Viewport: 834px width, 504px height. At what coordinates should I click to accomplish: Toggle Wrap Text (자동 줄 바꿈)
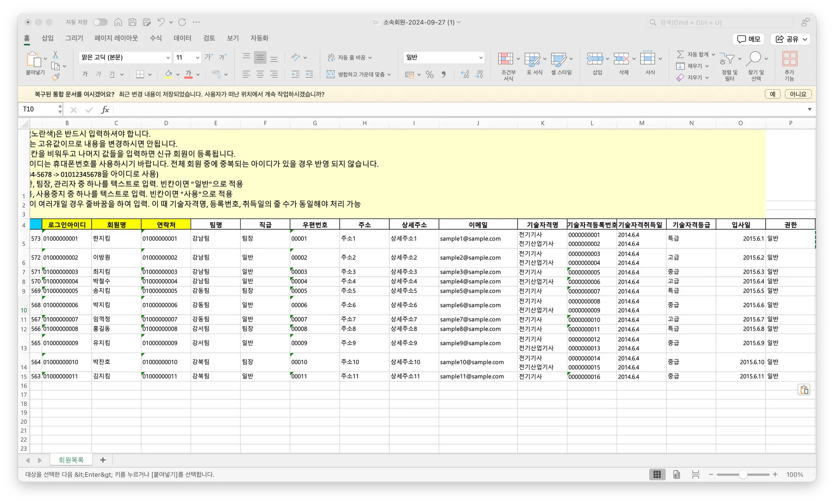[350, 58]
